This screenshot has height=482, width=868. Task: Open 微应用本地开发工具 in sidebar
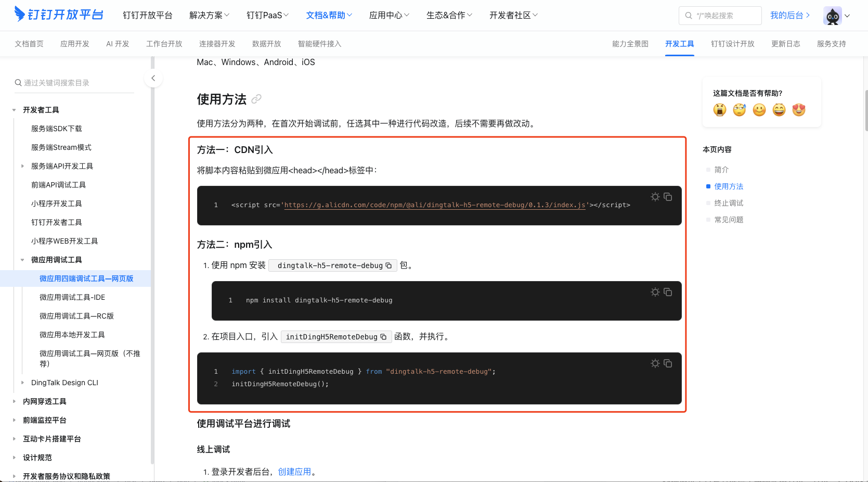coord(72,335)
